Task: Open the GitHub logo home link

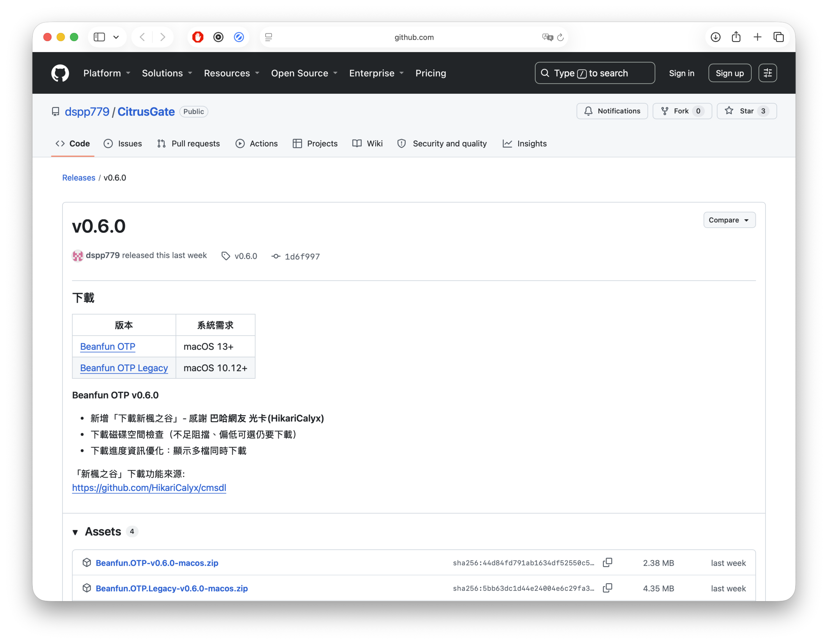Action: click(60, 73)
